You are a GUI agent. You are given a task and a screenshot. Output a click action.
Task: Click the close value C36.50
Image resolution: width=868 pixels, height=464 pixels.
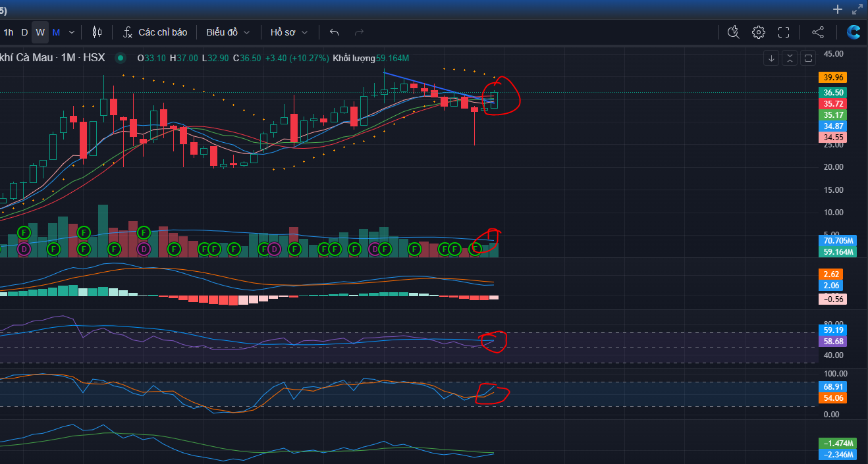(246, 58)
